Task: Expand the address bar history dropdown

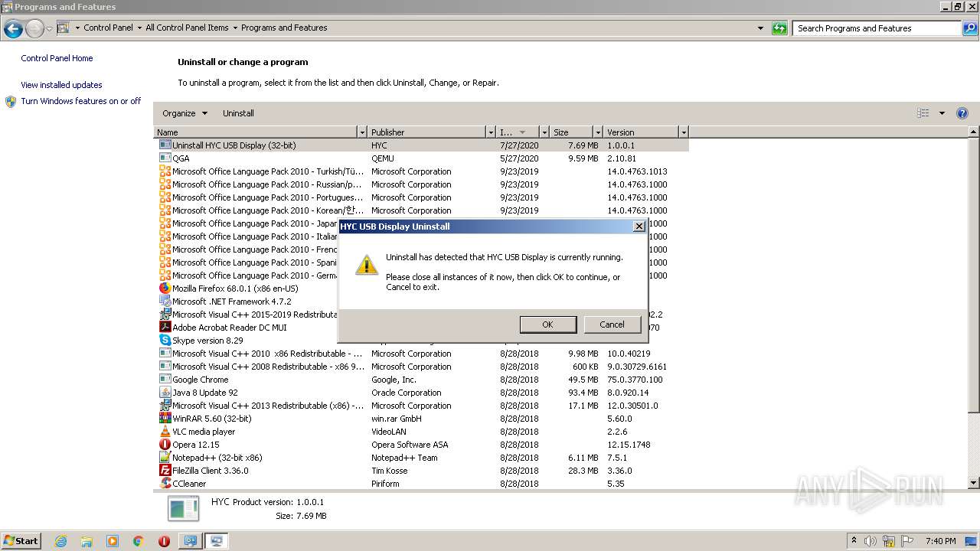Action: [760, 28]
